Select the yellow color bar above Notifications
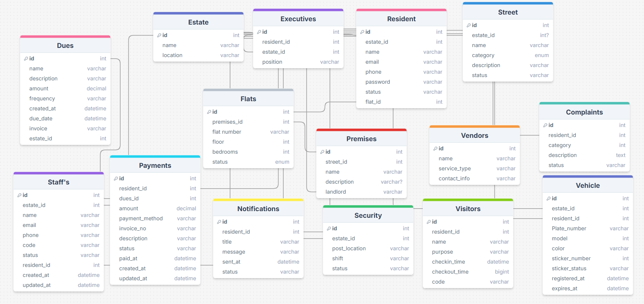644x304 pixels. click(x=258, y=200)
